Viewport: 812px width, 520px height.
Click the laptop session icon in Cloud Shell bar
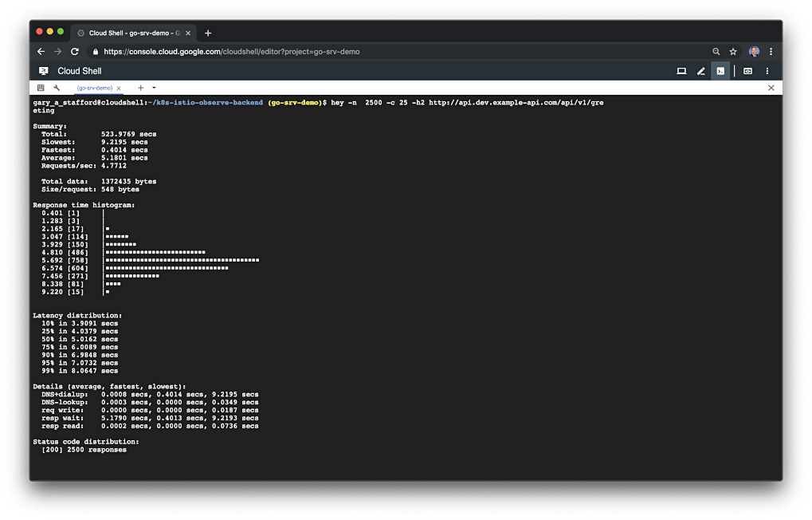681,71
